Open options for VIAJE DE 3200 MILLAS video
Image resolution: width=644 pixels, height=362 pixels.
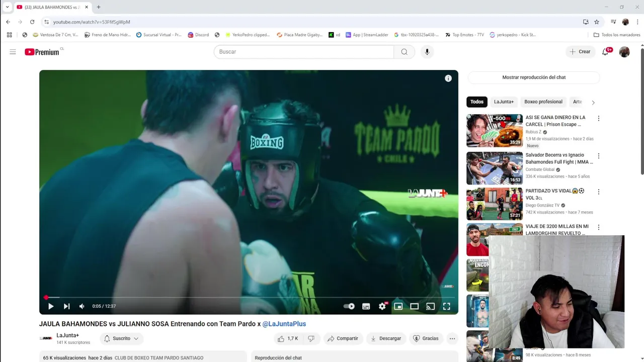pyautogui.click(x=599, y=227)
